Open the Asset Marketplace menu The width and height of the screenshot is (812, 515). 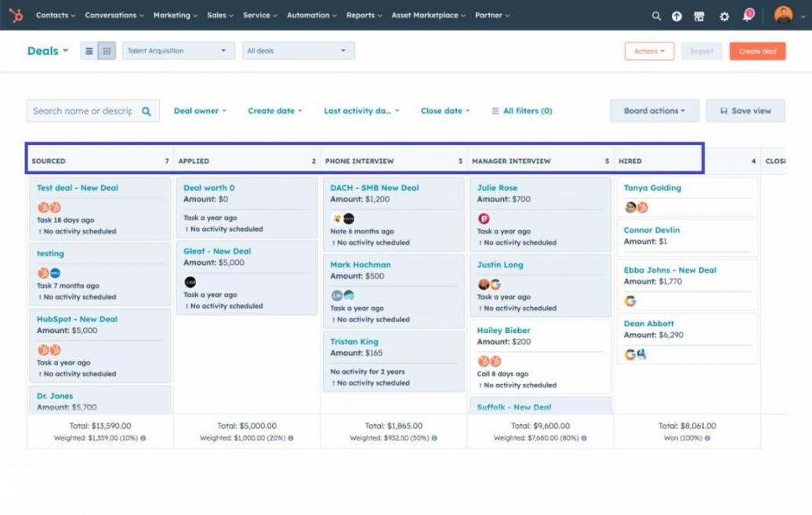click(428, 15)
